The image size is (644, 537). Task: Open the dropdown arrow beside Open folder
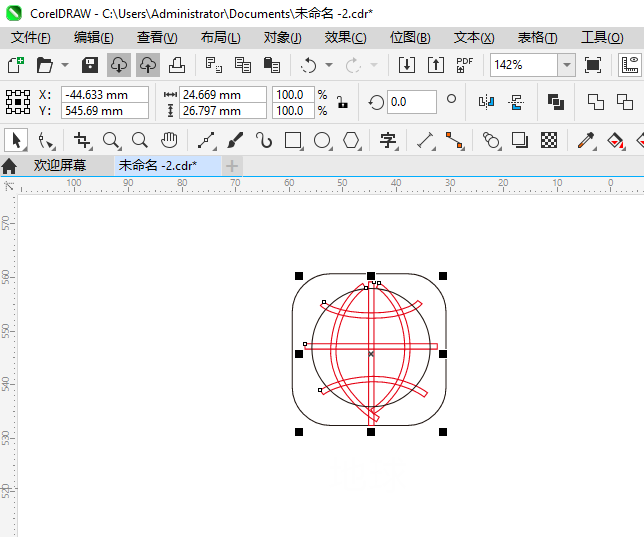coord(65,65)
